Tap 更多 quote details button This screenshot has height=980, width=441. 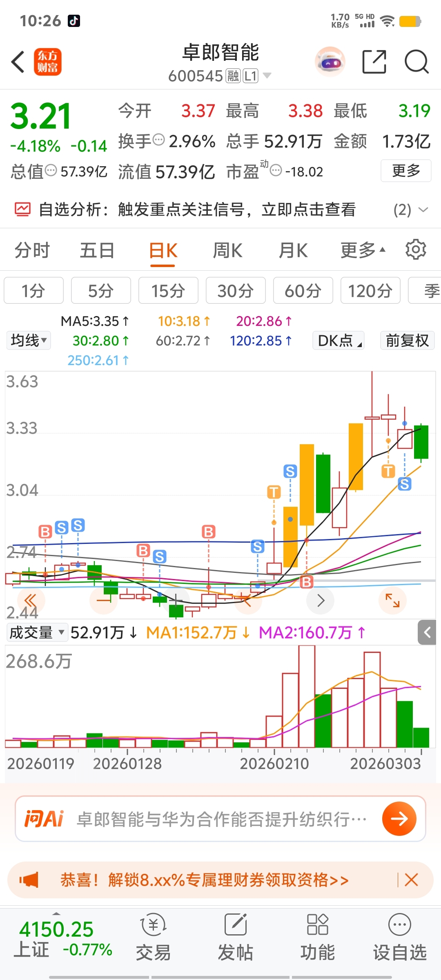406,171
